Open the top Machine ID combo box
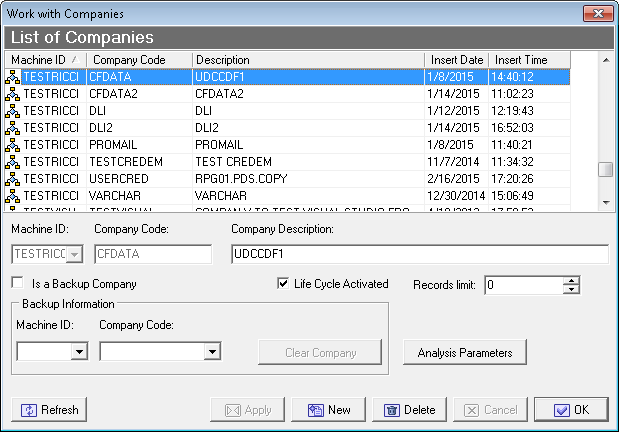Viewport: 619px width, 432px height. click(x=75, y=254)
